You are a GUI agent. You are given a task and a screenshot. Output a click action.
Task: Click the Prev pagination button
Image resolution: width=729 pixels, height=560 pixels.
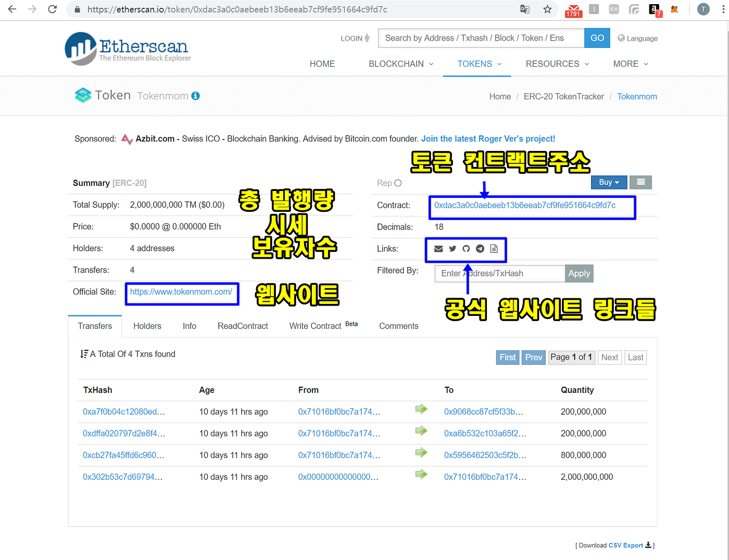[x=534, y=357]
